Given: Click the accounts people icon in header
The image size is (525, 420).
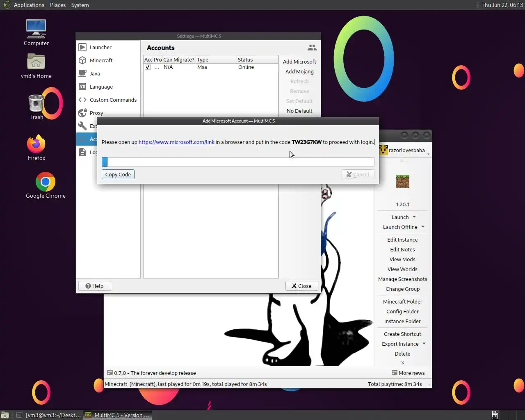Looking at the screenshot, I should click(x=312, y=48).
